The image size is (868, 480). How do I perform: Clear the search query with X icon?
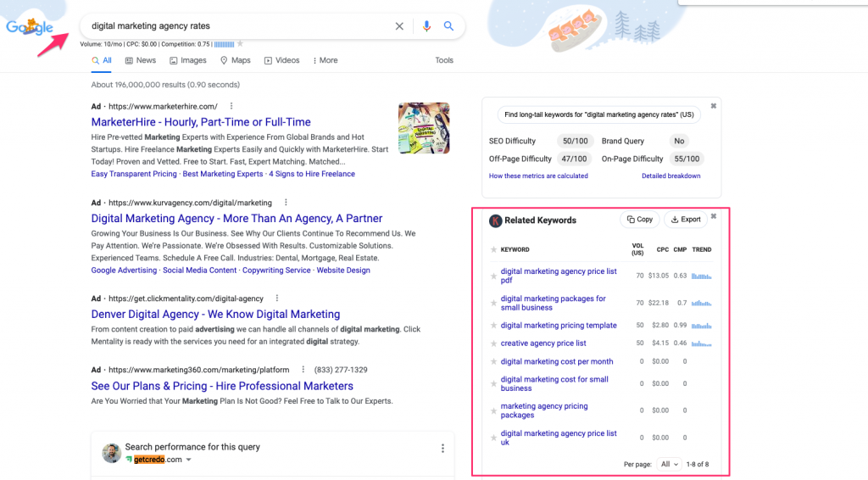point(399,26)
